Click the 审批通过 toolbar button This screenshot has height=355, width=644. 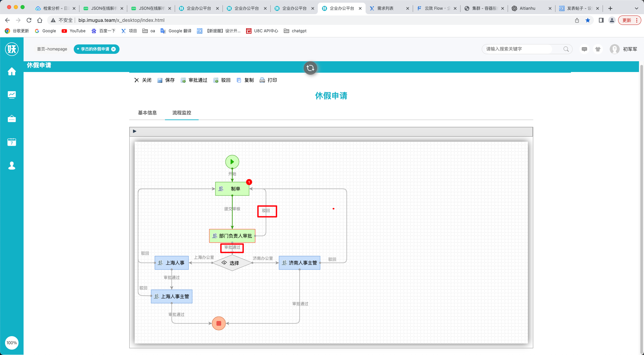(x=194, y=80)
